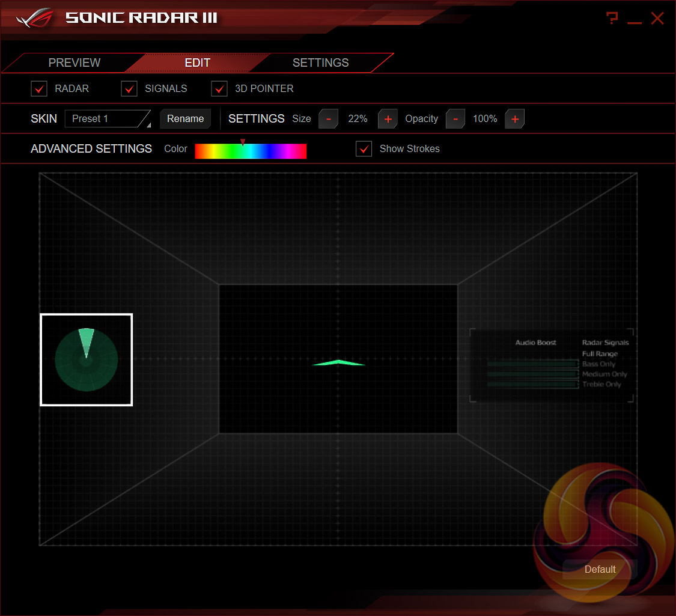Screen dimensions: 676x616
Task: Raise Opacity using the plus button
Action: (515, 119)
